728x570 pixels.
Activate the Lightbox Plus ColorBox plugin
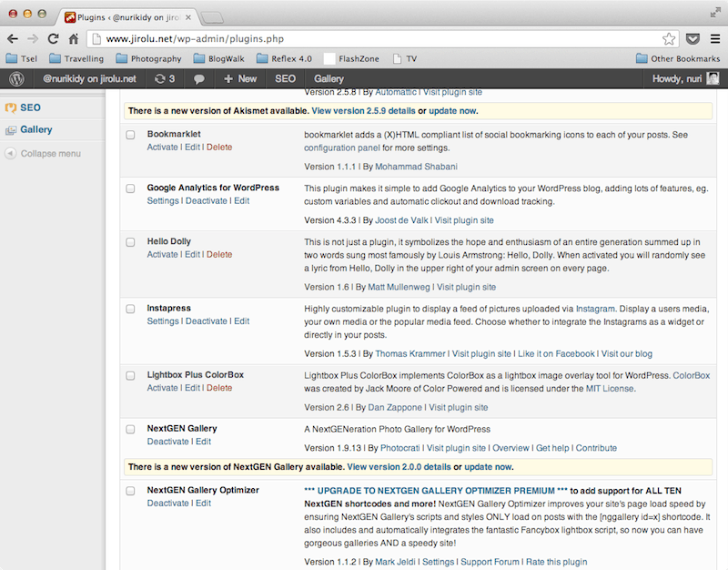click(162, 388)
